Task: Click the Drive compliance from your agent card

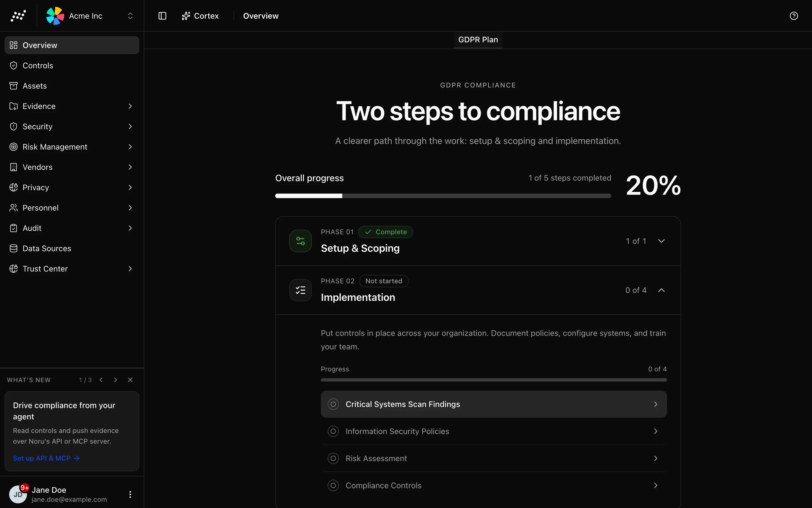Action: click(72, 431)
